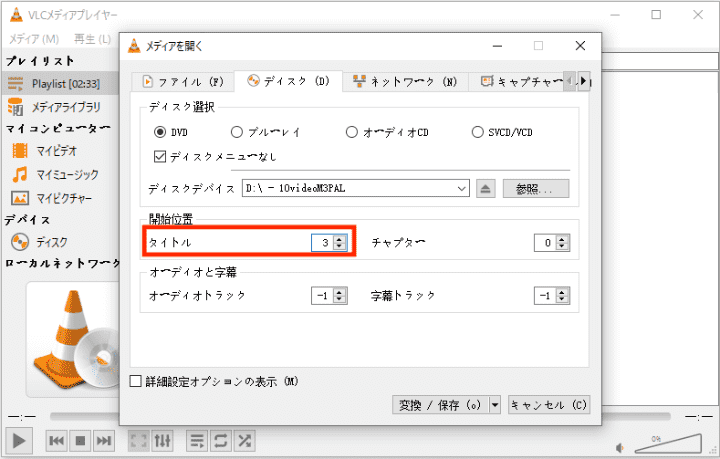This screenshot has width=720, height=459.
Task: Switch to the ネットワーク (N) tab
Action: tap(405, 82)
